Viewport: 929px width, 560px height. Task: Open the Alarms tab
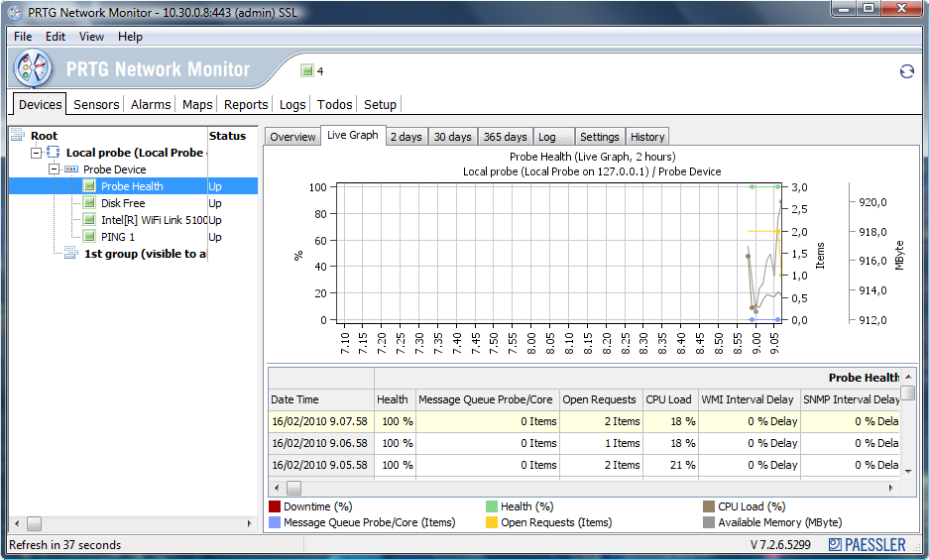(151, 105)
